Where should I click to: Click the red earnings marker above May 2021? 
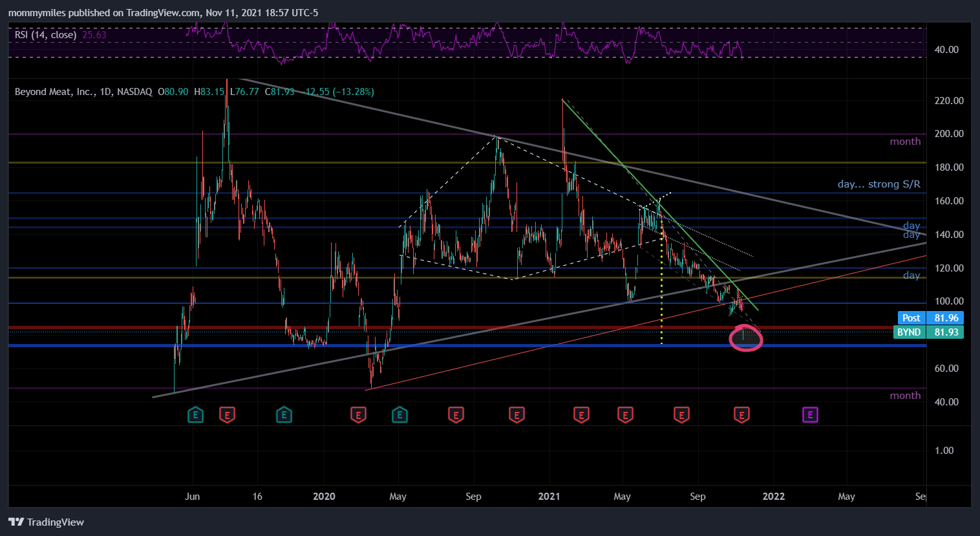pos(624,414)
